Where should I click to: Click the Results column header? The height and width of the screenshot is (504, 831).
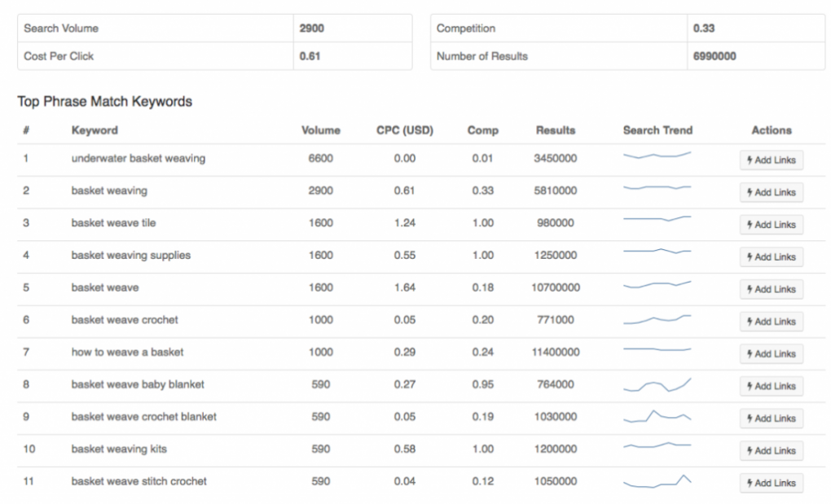tap(555, 130)
